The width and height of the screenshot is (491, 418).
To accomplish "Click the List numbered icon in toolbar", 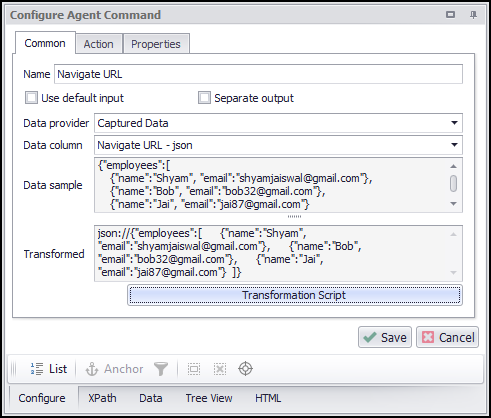I will pyautogui.click(x=37, y=369).
